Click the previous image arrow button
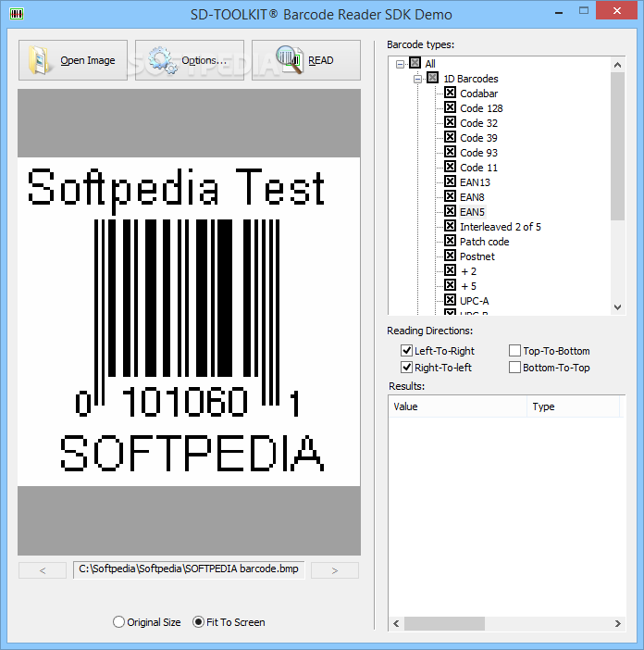This screenshot has height=650, width=644. coord(43,570)
